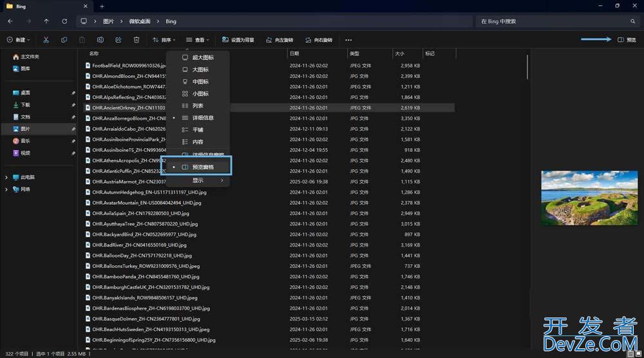This screenshot has width=644, height=358.
Task: Toggle the 预览 preview pane button
Action: coord(627,40)
